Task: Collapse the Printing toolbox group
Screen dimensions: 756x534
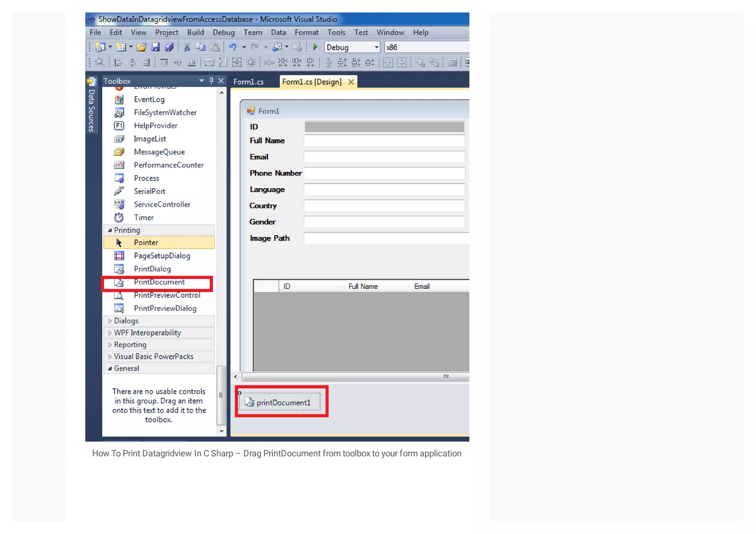Action: [x=110, y=230]
